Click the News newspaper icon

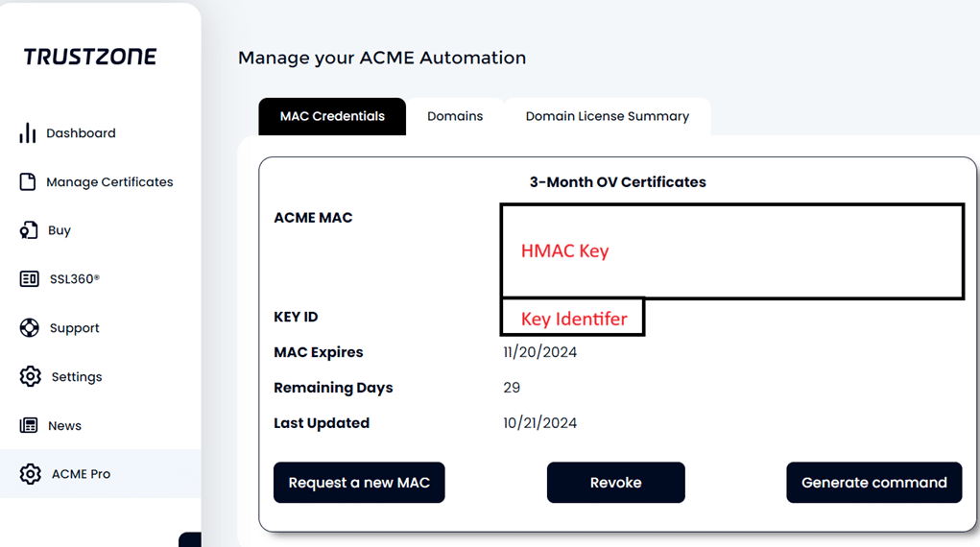(x=28, y=425)
